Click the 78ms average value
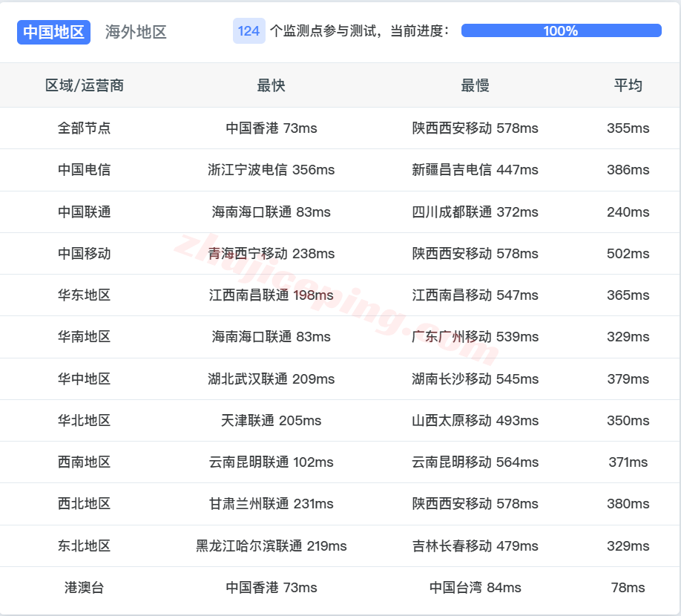 click(x=628, y=588)
